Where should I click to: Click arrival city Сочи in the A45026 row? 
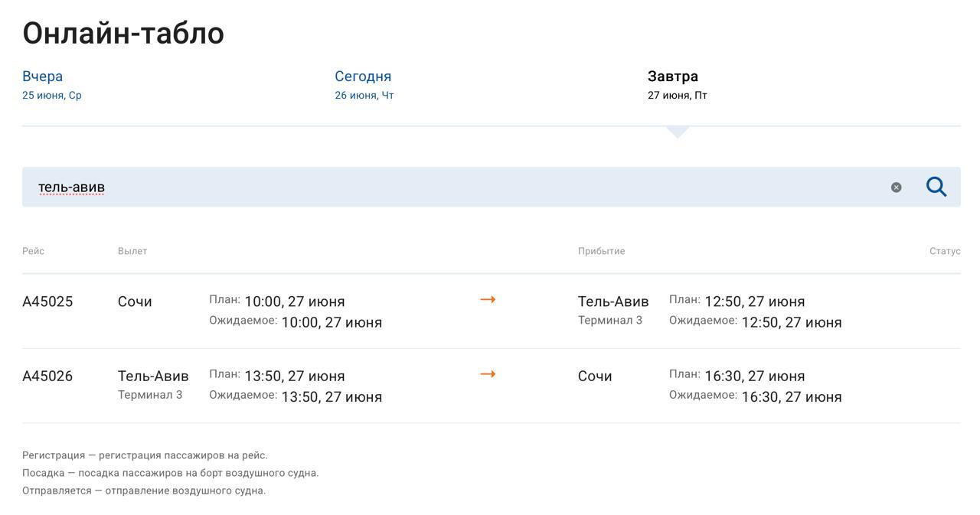pyautogui.click(x=595, y=376)
